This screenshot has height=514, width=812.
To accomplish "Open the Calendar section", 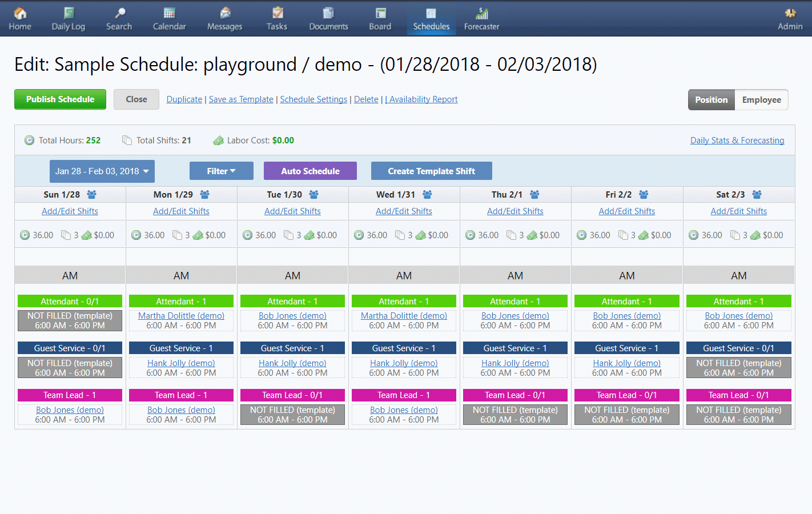I will point(169,18).
